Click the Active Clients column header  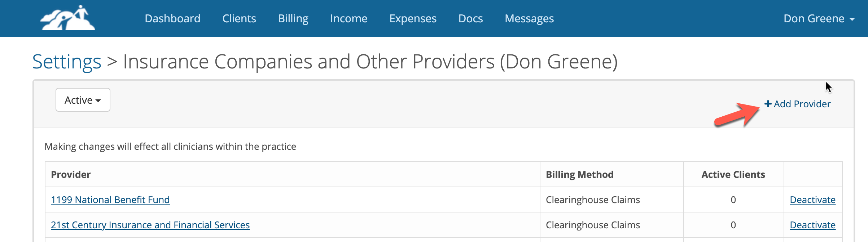click(733, 174)
